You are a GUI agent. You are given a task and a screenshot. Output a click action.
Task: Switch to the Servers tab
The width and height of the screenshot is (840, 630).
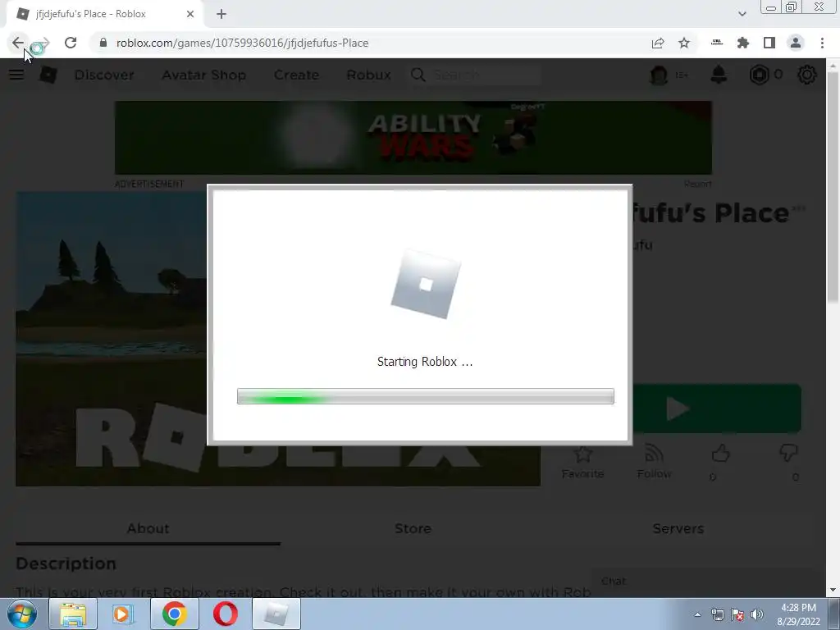678,529
